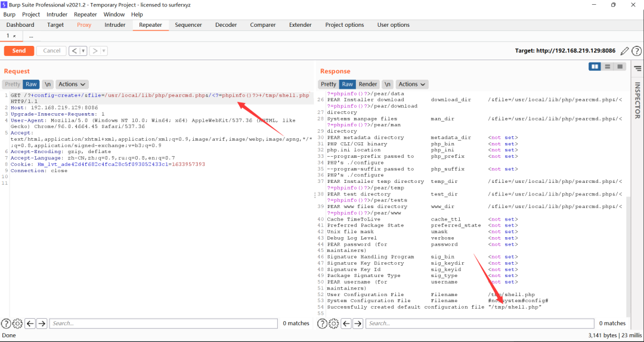Viewport: 644px width, 342px height.
Task: Open the Window menu
Action: [114, 14]
